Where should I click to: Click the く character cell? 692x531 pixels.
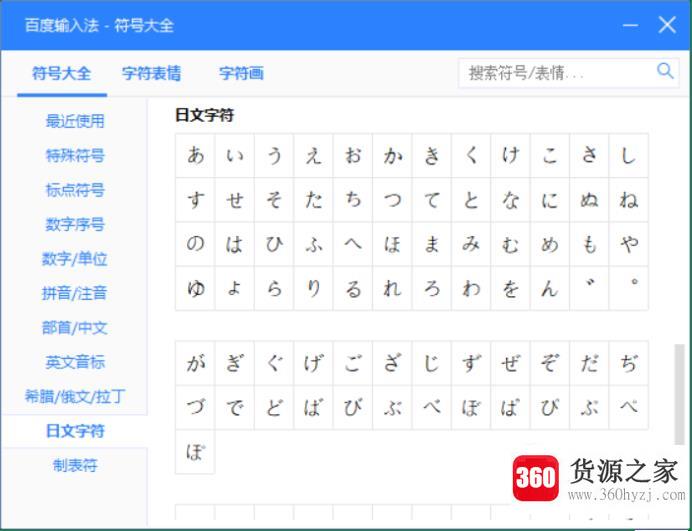[471, 155]
